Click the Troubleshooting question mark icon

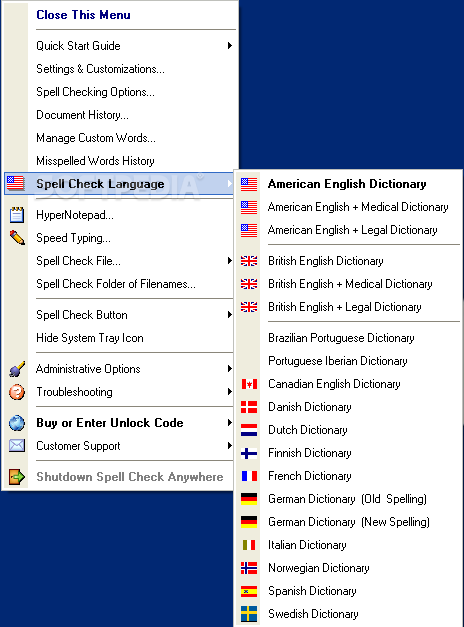point(17,392)
